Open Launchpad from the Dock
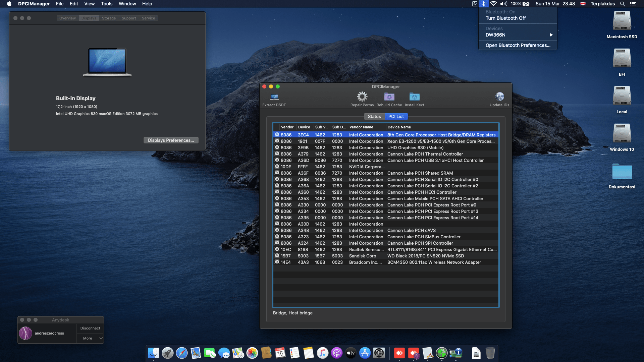 [168, 353]
